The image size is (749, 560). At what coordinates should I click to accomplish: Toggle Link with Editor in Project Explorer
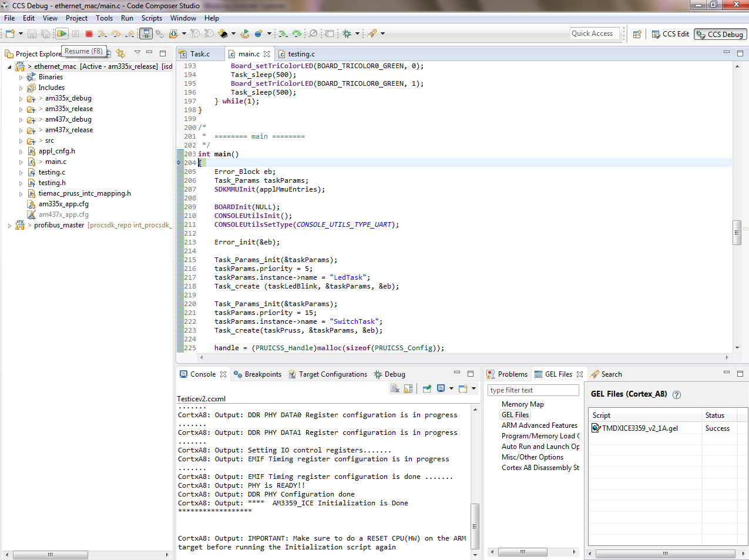(120, 53)
